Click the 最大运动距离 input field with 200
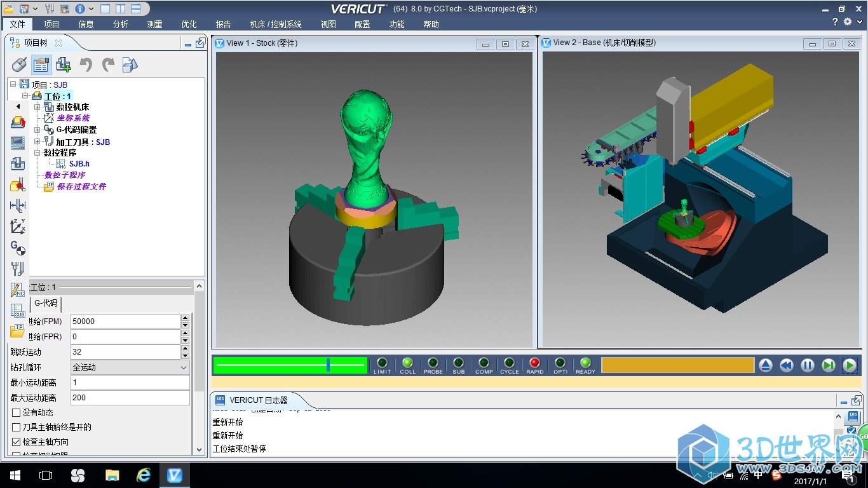The height and width of the screenshot is (488, 868). [x=130, y=398]
